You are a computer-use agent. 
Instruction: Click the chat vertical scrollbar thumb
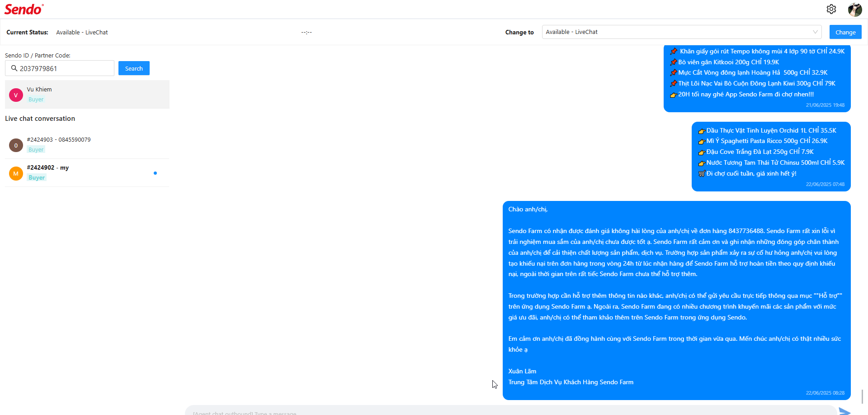862,396
